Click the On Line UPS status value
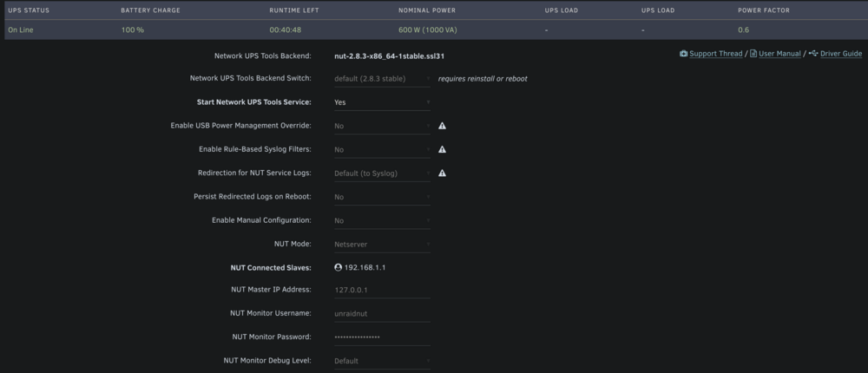Viewport: 868px width, 373px height. (21, 29)
